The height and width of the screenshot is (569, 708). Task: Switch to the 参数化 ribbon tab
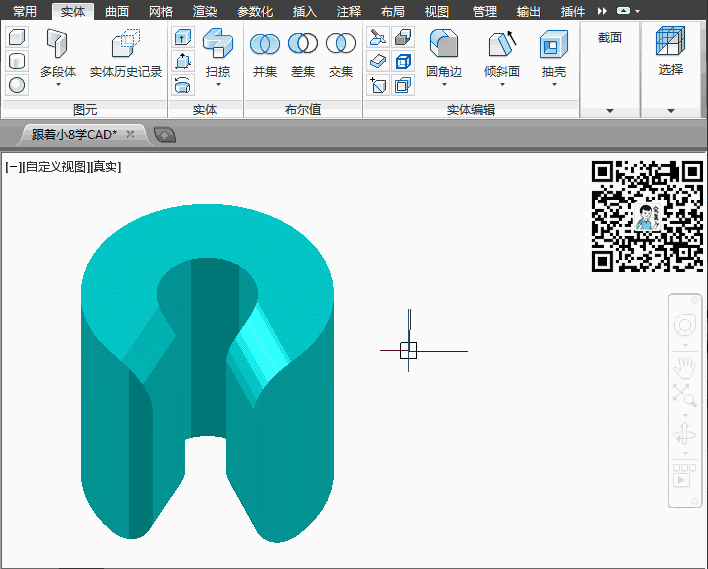[x=255, y=11]
